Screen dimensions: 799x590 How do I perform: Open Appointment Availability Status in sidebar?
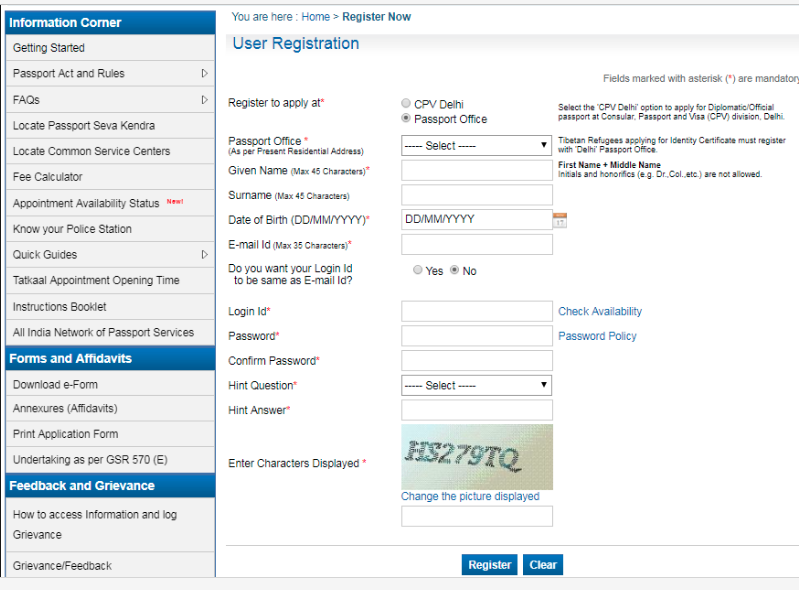pos(86,203)
